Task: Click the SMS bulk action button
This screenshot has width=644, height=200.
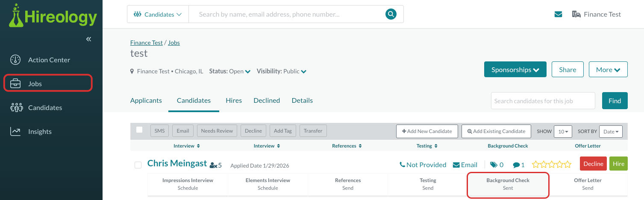Action: [x=159, y=131]
